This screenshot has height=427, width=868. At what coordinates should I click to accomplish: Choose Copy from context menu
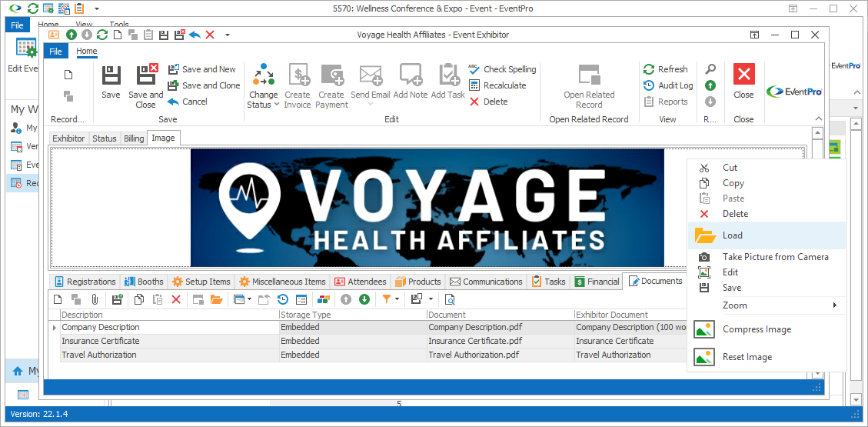click(767, 183)
